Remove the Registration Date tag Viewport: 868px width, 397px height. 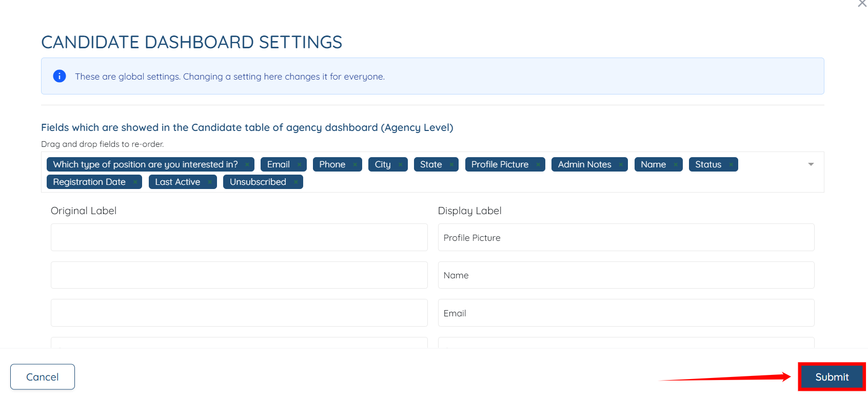tap(135, 182)
